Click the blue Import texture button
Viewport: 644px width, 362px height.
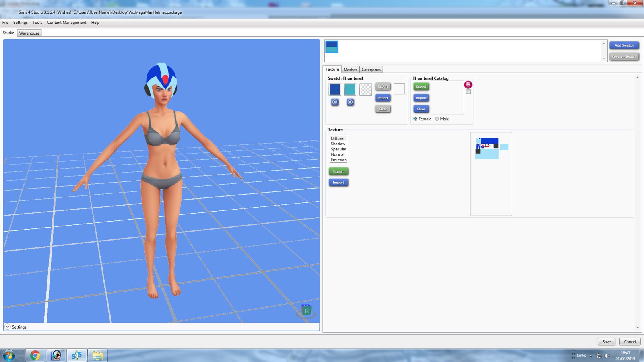coord(339,183)
